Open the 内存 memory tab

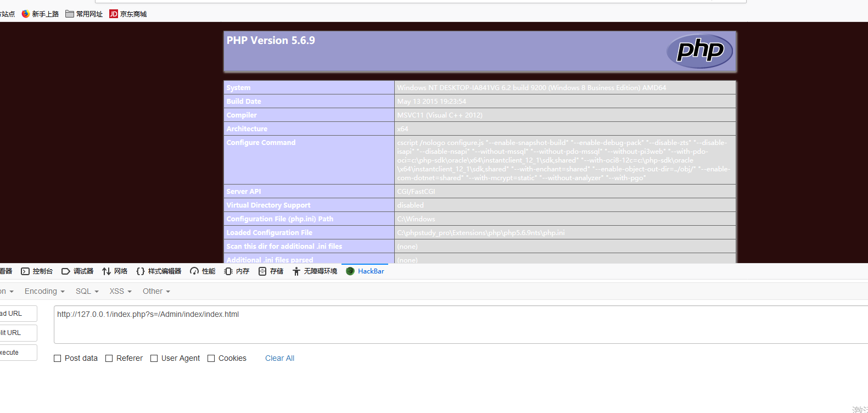tap(237, 271)
